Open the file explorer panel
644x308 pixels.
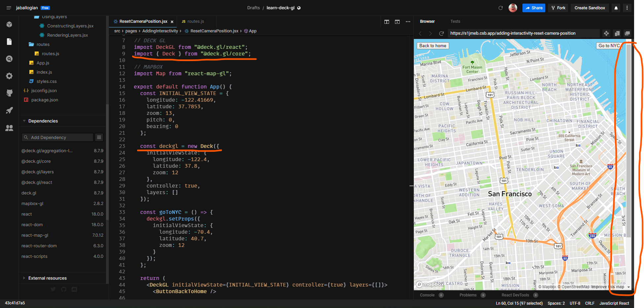click(9, 42)
